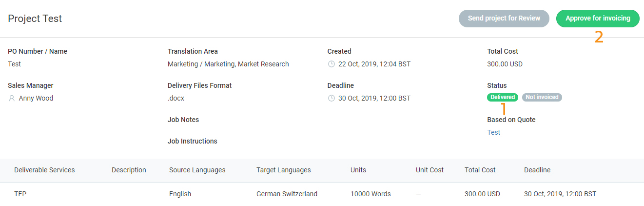This screenshot has width=644, height=206.
Task: Click the German Switzerland target language cell
Action: [287, 194]
